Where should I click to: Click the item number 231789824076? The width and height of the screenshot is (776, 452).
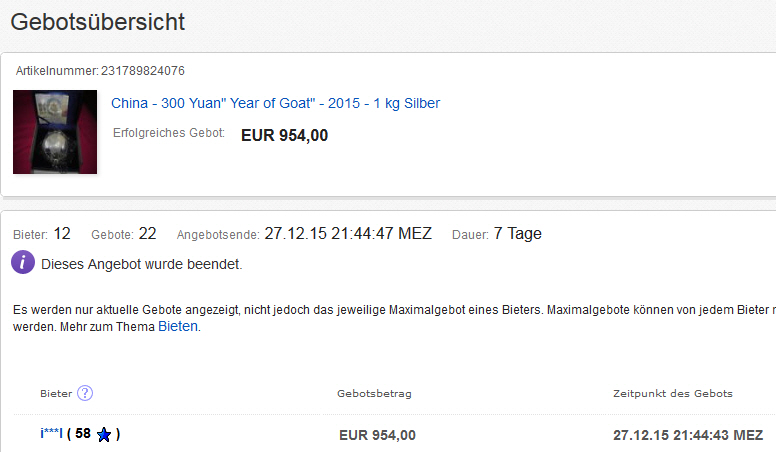click(143, 71)
